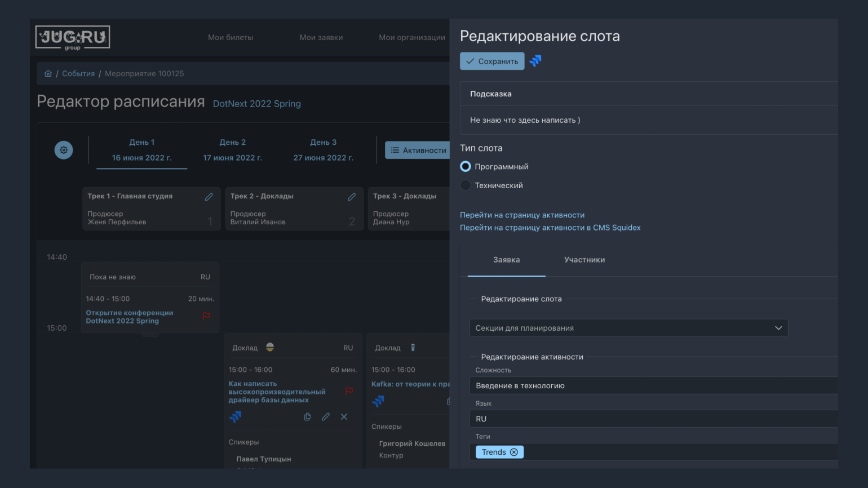Select Программный slot type
868x488 pixels.
[466, 166]
